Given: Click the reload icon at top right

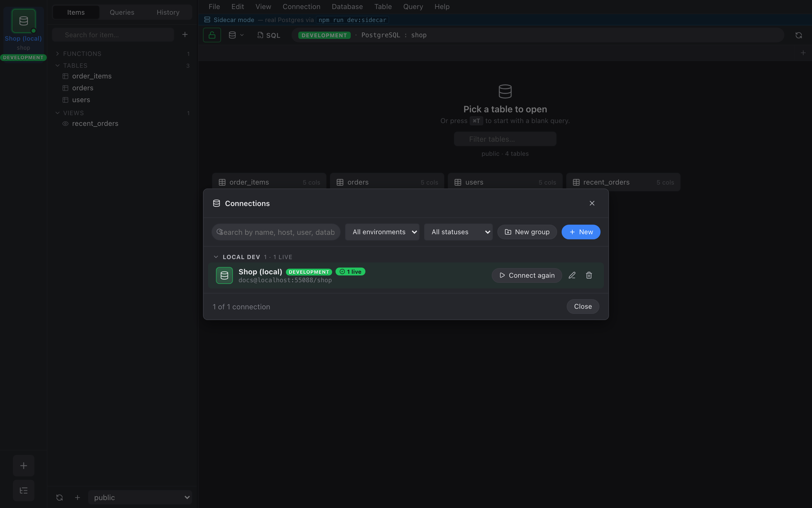Looking at the screenshot, I should pyautogui.click(x=798, y=35).
